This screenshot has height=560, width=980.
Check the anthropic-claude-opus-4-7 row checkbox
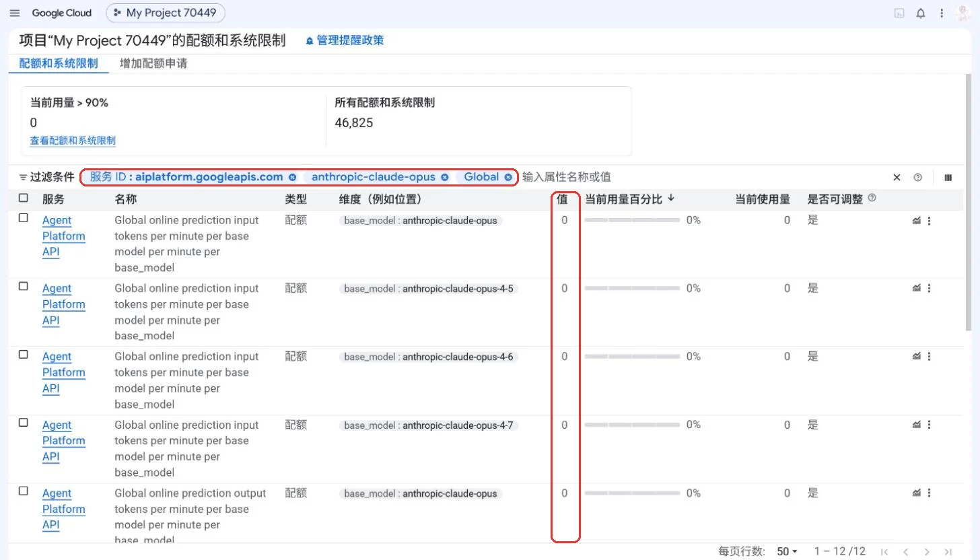tap(24, 423)
